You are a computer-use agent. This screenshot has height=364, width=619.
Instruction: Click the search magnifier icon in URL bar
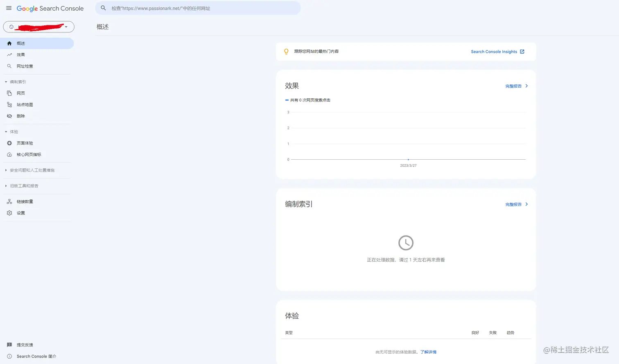point(103,8)
